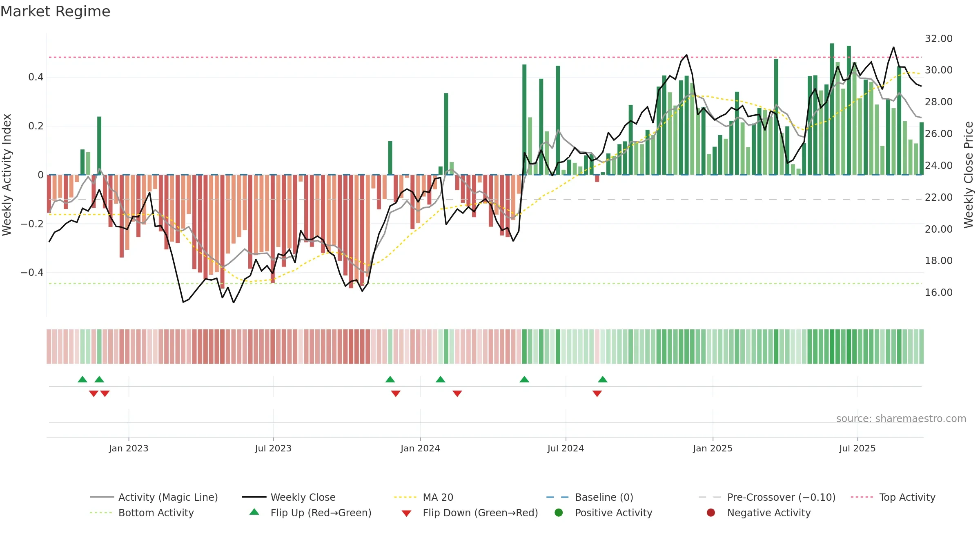Click the Activity (Magic Line) legend entry
The height and width of the screenshot is (551, 980).
154,497
